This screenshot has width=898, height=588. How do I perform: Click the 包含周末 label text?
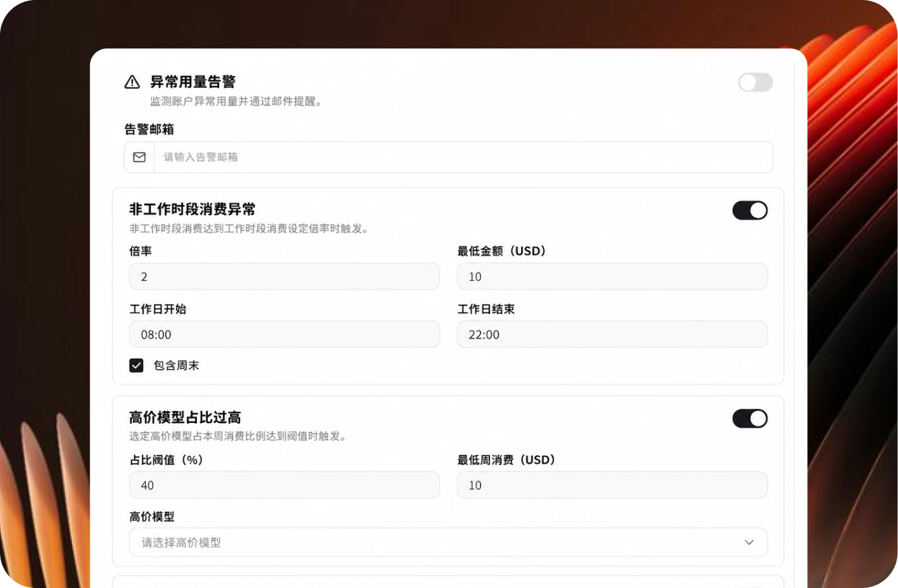coord(176,365)
